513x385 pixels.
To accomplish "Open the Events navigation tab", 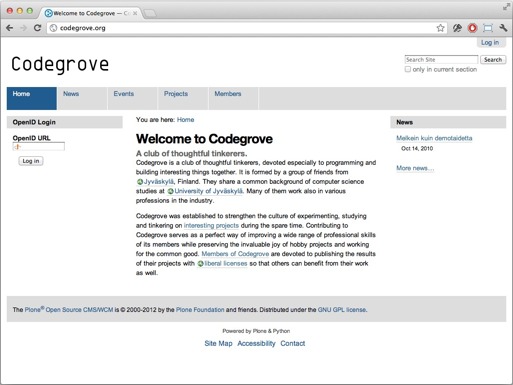I will 132,98.
